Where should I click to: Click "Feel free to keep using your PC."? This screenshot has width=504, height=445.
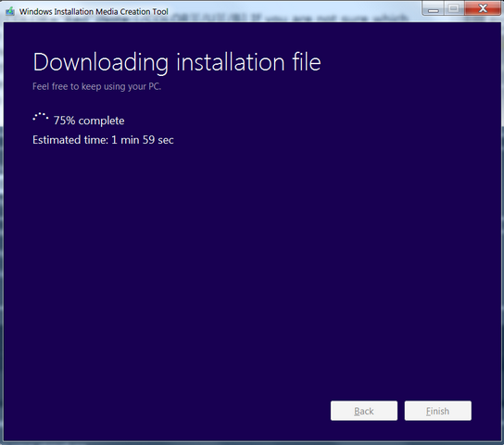tap(96, 86)
